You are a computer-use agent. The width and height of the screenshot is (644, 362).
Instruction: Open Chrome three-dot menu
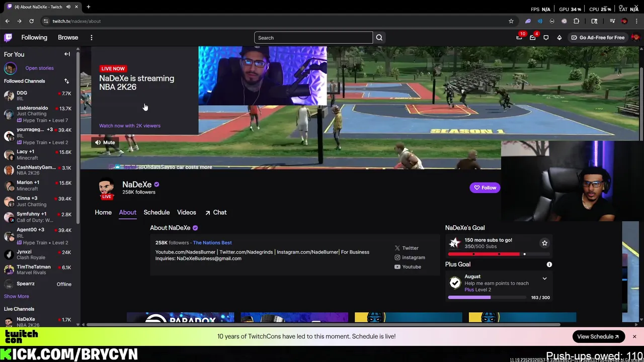[636, 21]
